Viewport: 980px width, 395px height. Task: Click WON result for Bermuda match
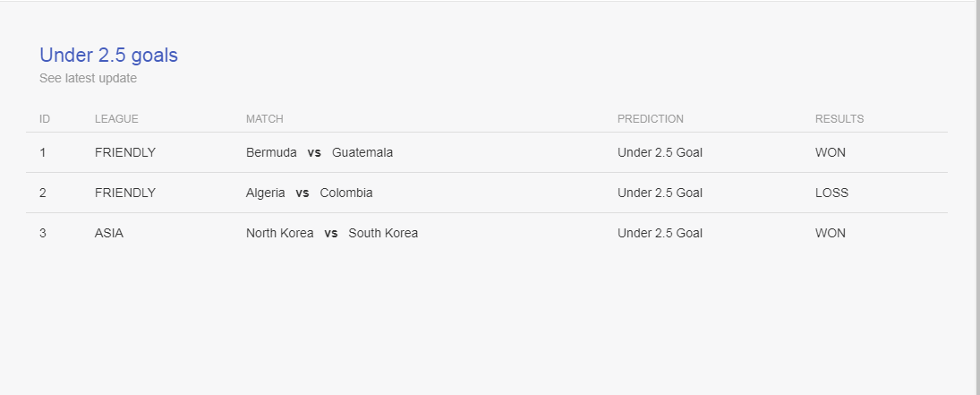coord(830,152)
